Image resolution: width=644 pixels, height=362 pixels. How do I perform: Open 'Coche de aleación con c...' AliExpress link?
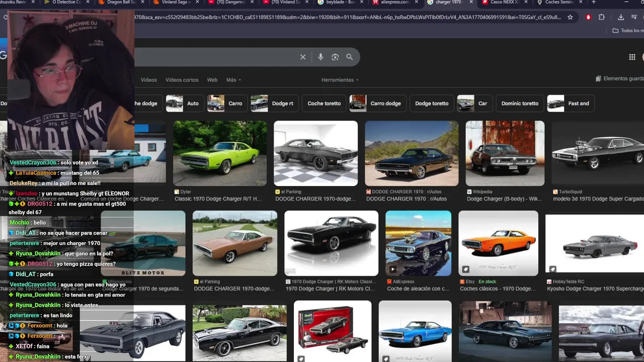(418, 289)
